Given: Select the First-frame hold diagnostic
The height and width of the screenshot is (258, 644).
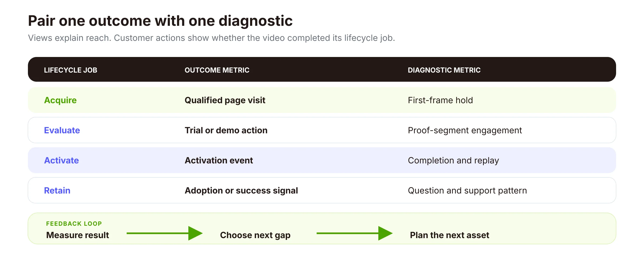Looking at the screenshot, I should tap(440, 100).
